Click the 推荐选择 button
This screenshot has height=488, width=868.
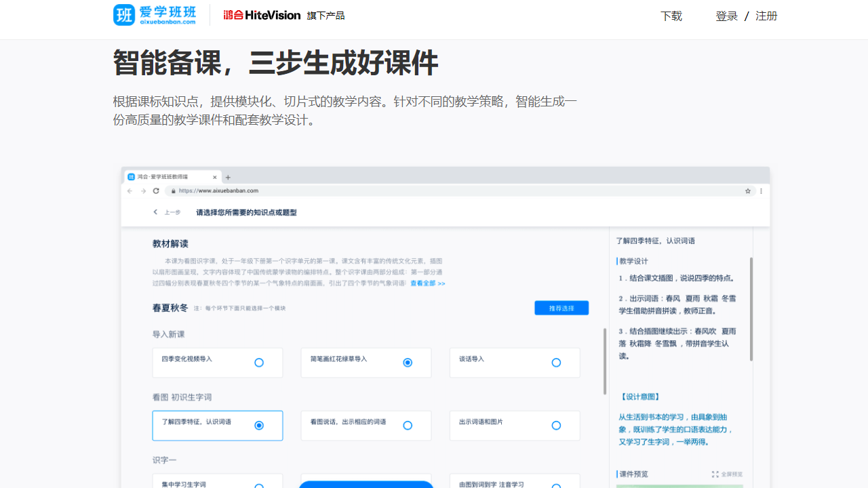561,308
